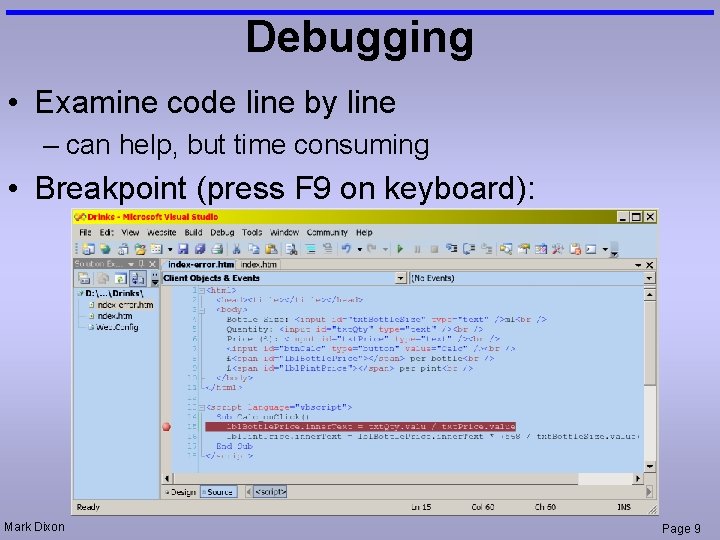The height and width of the screenshot is (540, 720).
Task: Click the Print icon in toolbar
Action: pyautogui.click(x=217, y=249)
